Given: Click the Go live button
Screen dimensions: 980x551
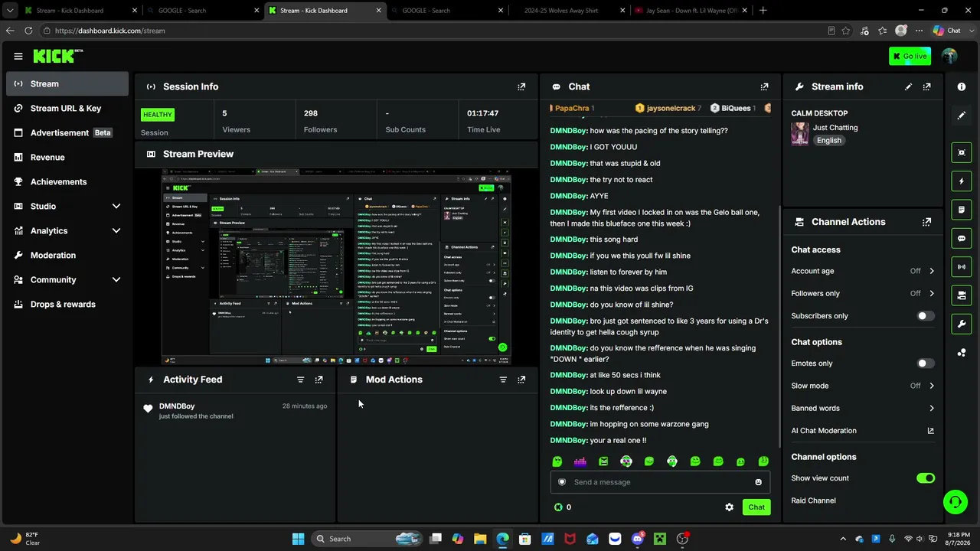Looking at the screenshot, I should coord(910,56).
